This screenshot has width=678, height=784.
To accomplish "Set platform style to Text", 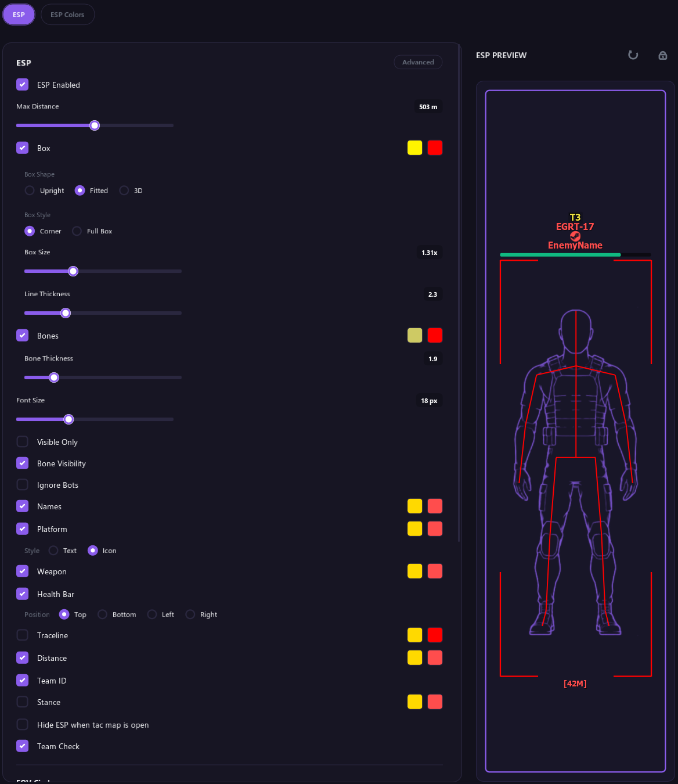I will coord(53,551).
